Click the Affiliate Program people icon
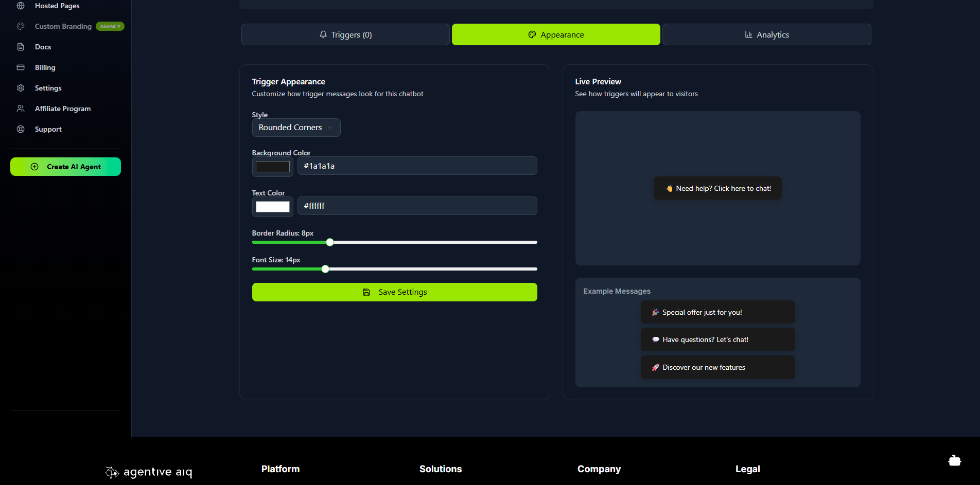Screen dimensions: 980x485 click(21, 109)
